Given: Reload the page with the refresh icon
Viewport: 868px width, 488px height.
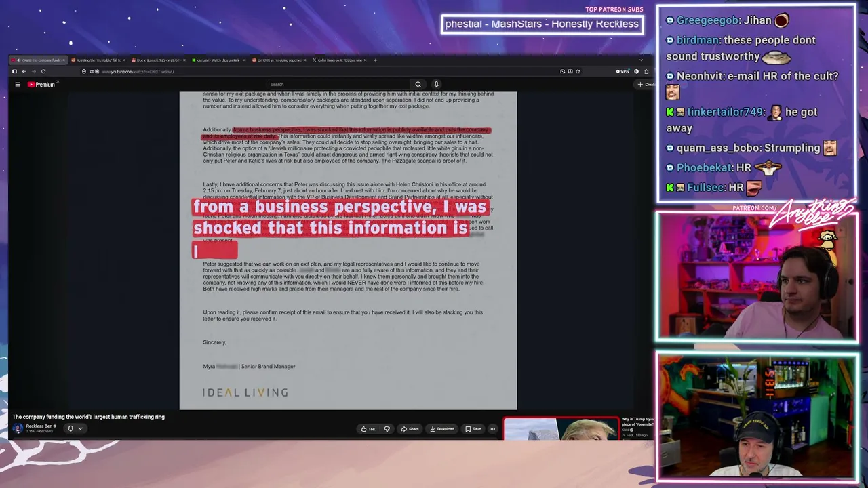Looking at the screenshot, I should coord(43,71).
